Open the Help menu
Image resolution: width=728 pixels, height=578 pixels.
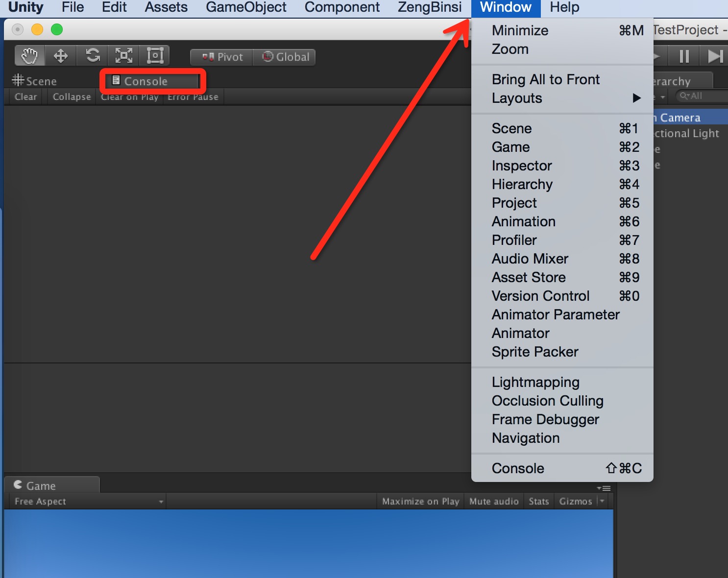[564, 7]
